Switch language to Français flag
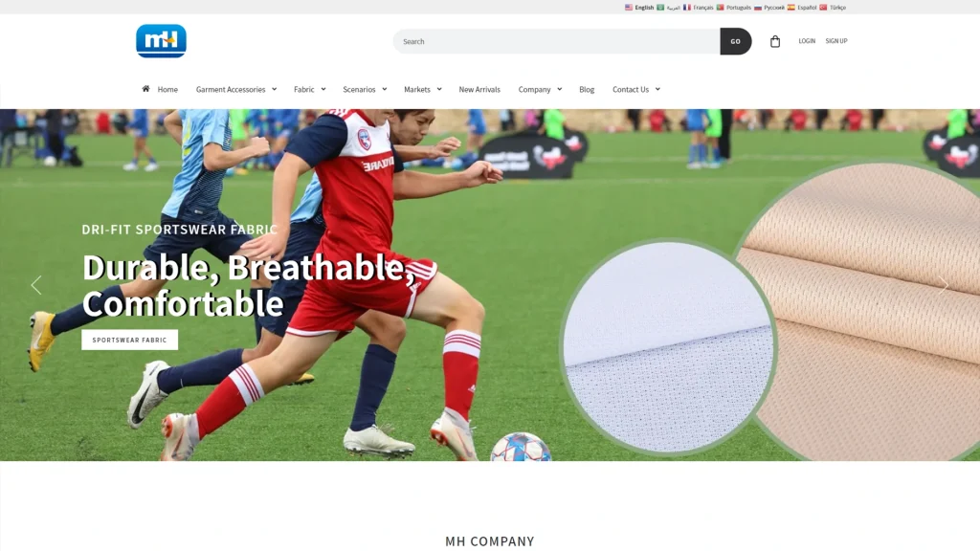 click(687, 8)
